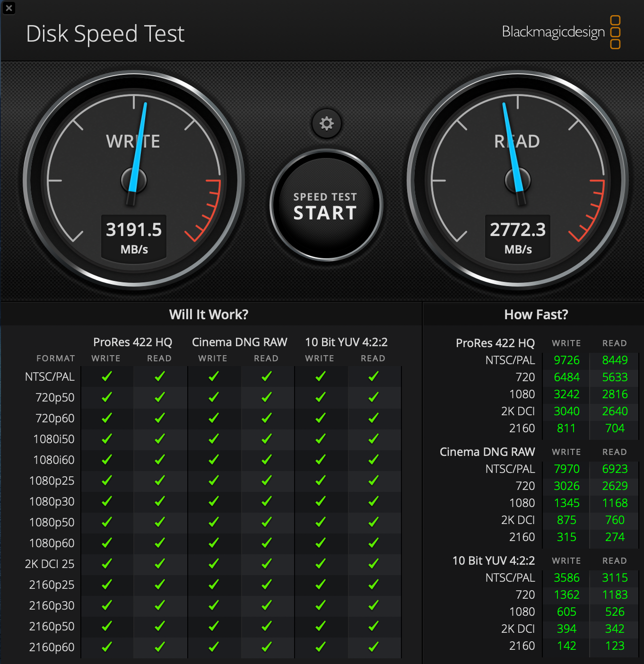Click Cinema DNG 2K DCI read value 760

[615, 520]
